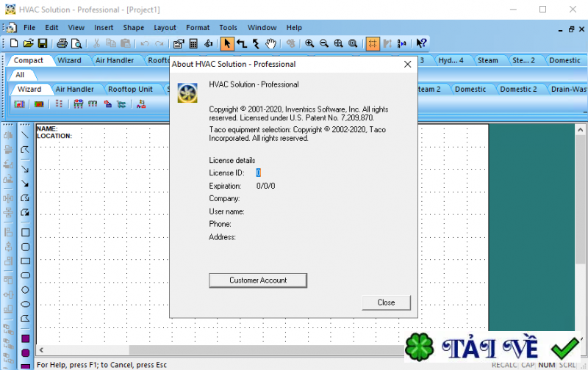Viewport: 588px width, 370px height.
Task: Switch to the Compact tab
Action: (x=29, y=60)
